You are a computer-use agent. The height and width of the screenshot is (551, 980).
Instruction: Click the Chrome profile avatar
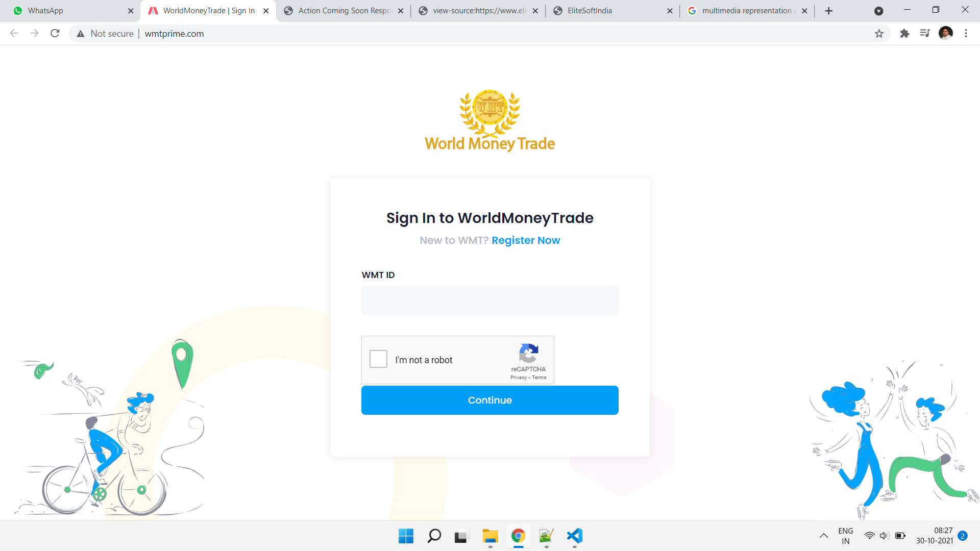pyautogui.click(x=946, y=34)
